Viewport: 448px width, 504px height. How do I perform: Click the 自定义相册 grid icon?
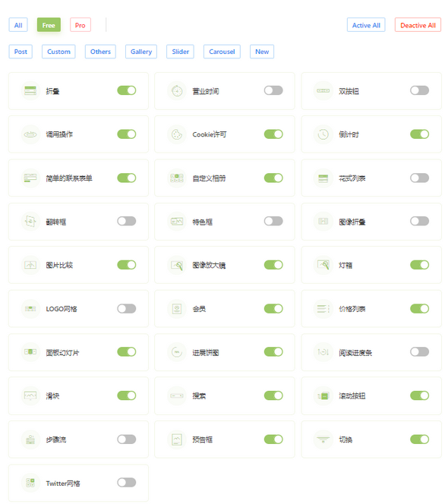pyautogui.click(x=177, y=178)
